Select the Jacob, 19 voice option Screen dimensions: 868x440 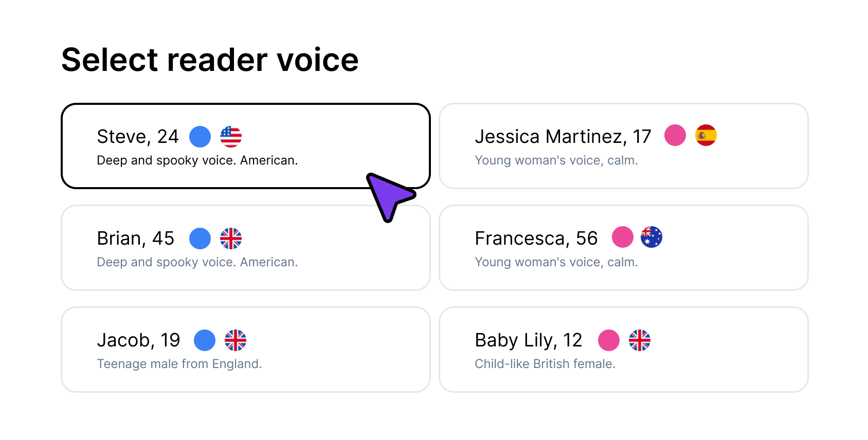246,350
